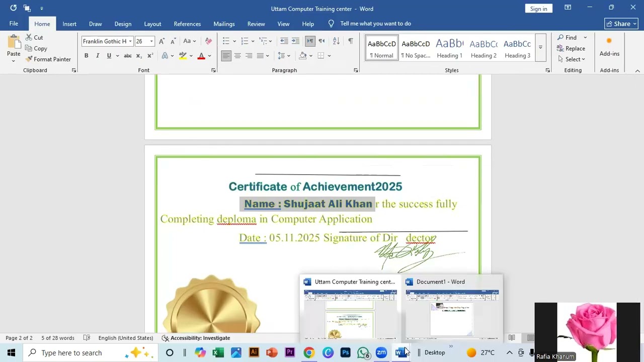Apply subscript formatting
This screenshot has width=644, height=362.
click(x=139, y=56)
